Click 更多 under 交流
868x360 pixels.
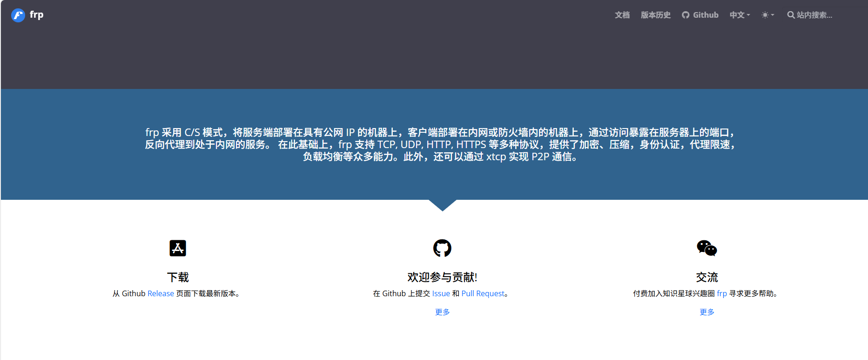pos(707,312)
